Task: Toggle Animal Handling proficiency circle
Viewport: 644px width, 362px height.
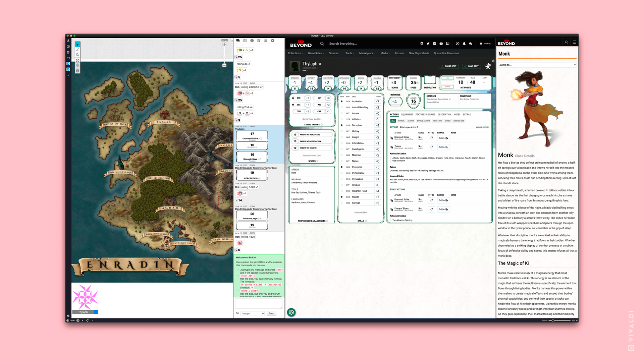Action: click(x=342, y=108)
